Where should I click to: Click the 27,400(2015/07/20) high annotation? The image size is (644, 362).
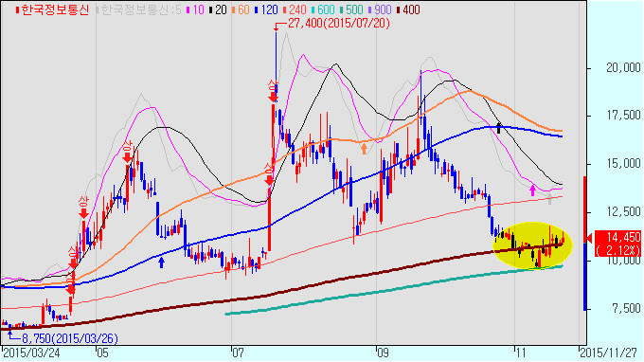(339, 23)
